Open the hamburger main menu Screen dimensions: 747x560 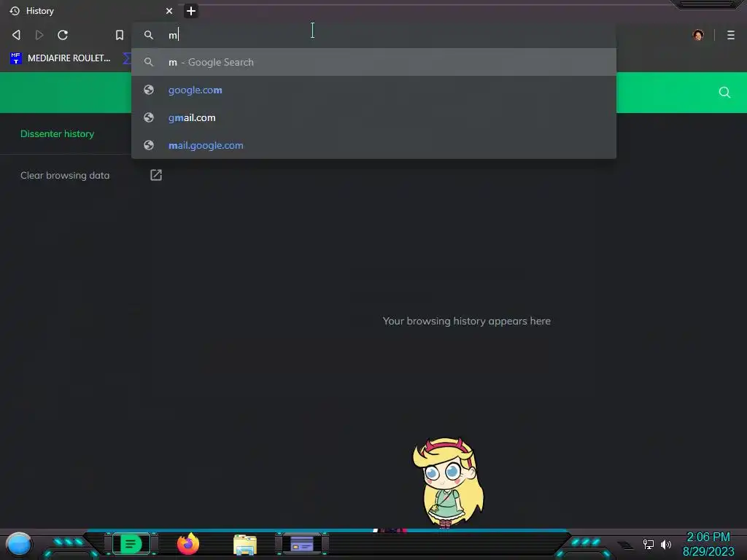731,35
